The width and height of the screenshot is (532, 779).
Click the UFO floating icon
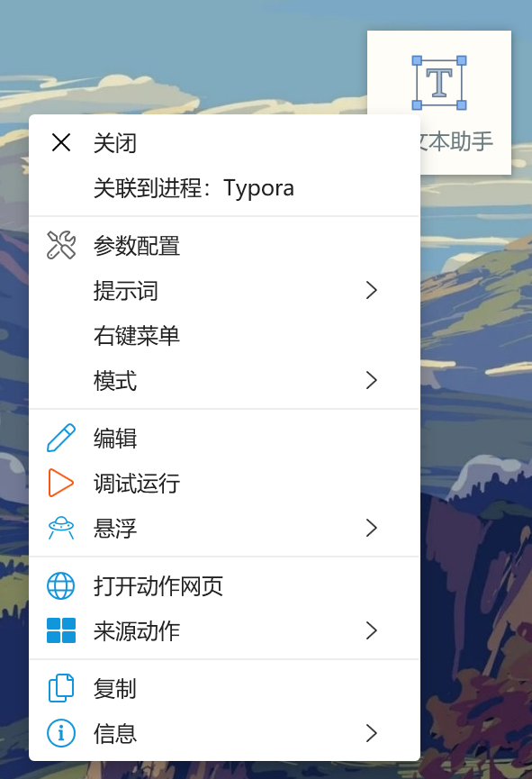click(x=61, y=528)
